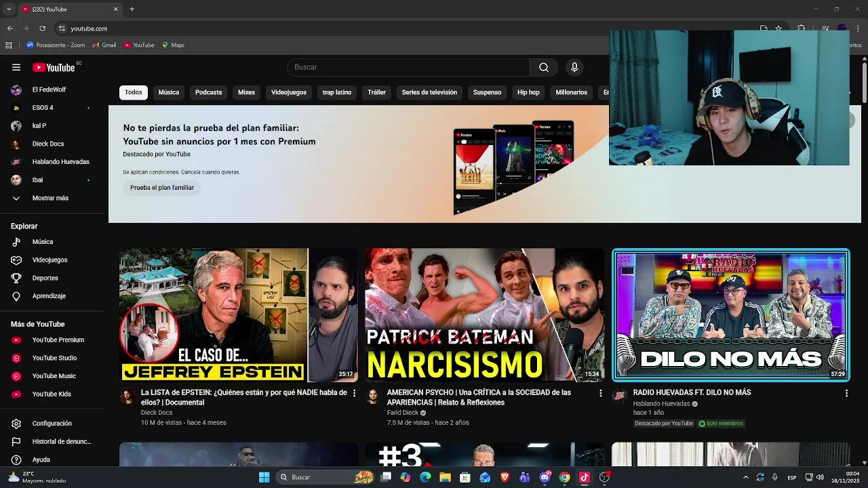The image size is (868, 488).
Task: Open options for American Psycho video
Action: (600, 393)
